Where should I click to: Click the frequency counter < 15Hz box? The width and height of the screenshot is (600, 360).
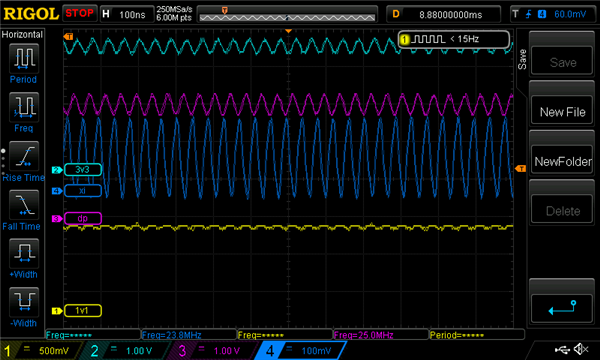(454, 39)
